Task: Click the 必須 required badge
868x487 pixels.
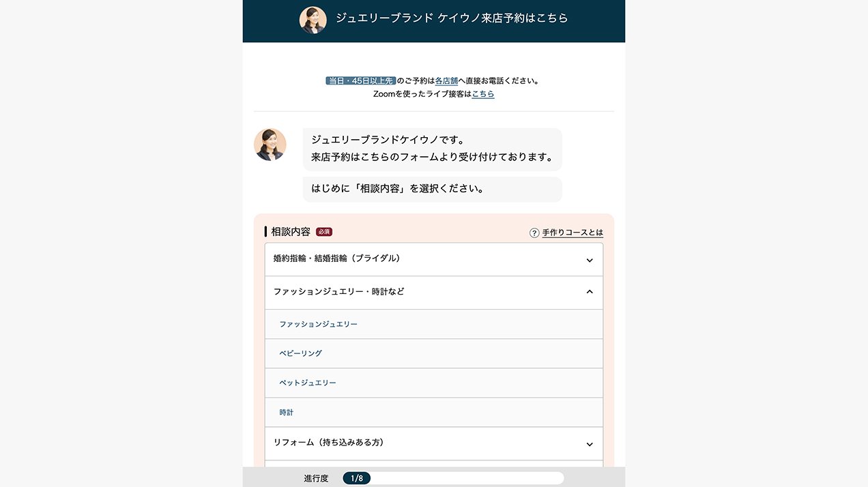Action: (323, 232)
